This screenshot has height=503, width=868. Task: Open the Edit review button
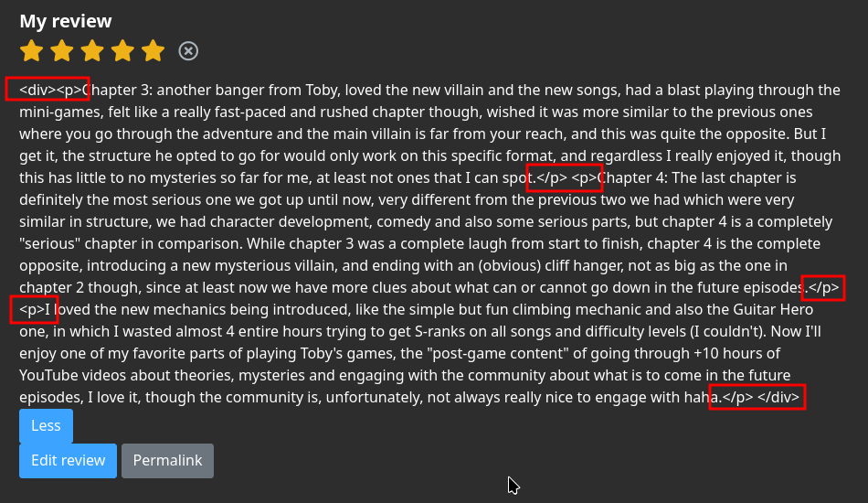pyautogui.click(x=69, y=460)
